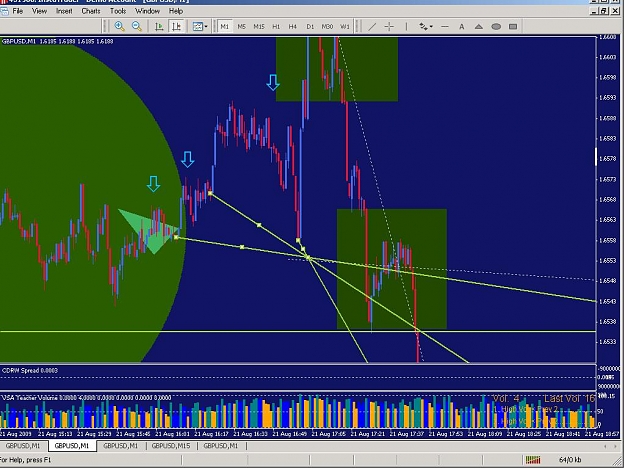Image resolution: width=625 pixels, height=469 pixels.
Task: Select the rectangle shape tool
Action: pos(513,26)
